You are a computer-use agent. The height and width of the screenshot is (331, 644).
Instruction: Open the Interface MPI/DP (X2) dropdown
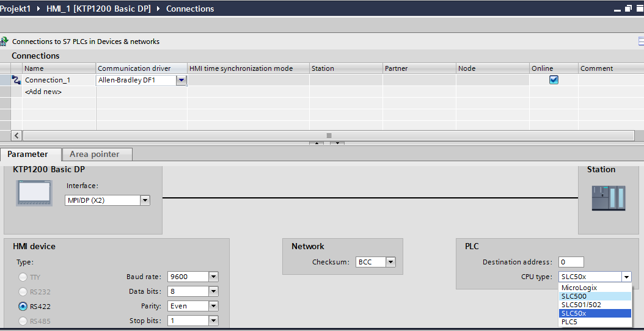145,200
